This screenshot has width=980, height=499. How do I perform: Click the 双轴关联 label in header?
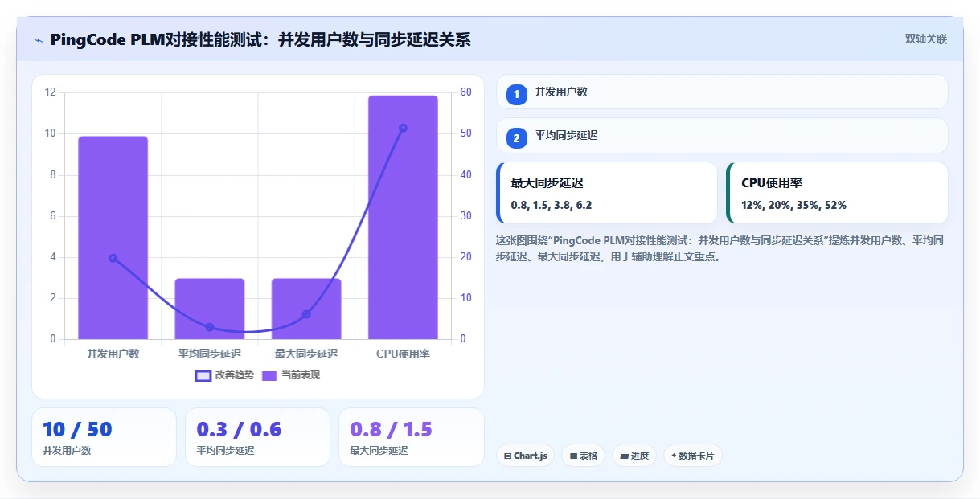tap(926, 39)
